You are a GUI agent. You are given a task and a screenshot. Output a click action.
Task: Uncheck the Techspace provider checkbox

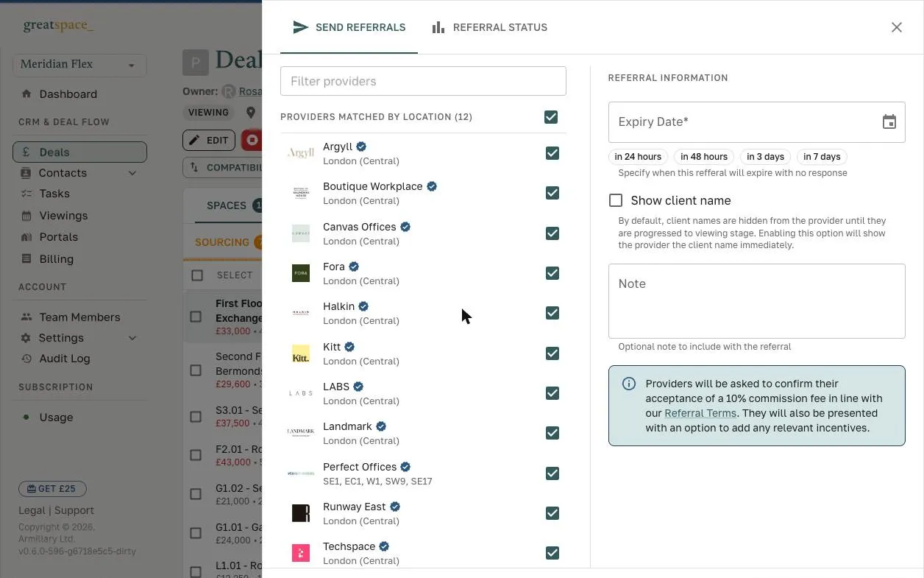552,553
